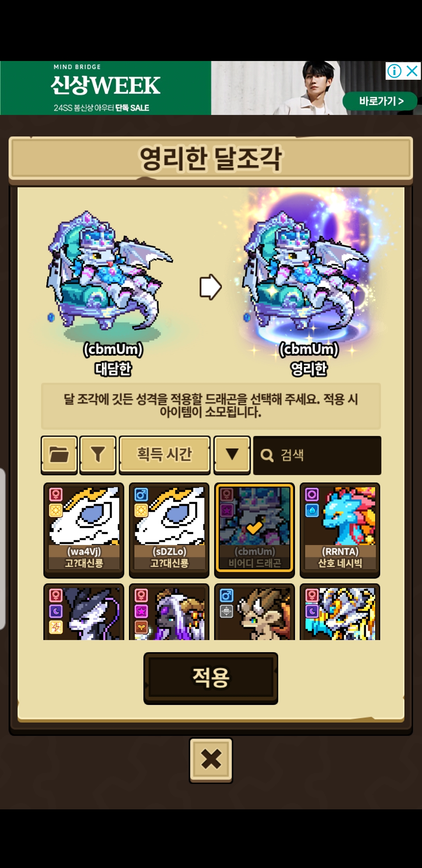Open the folder icon button

[x=59, y=455]
